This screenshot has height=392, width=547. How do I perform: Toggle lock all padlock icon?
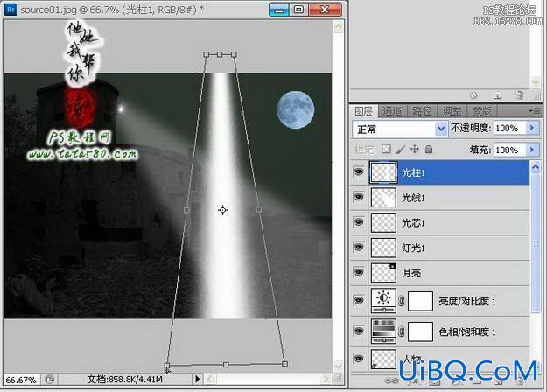pos(429,150)
